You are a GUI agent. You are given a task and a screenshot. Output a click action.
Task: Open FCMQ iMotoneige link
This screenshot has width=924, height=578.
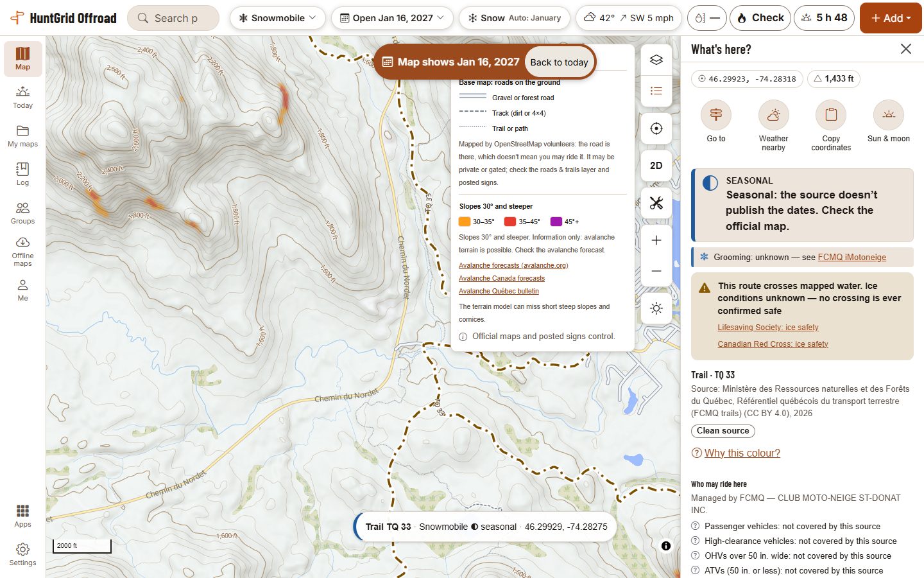(x=851, y=258)
